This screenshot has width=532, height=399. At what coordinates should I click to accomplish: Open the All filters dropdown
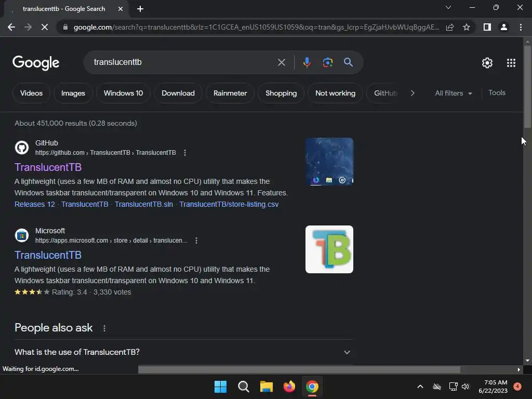[453, 93]
